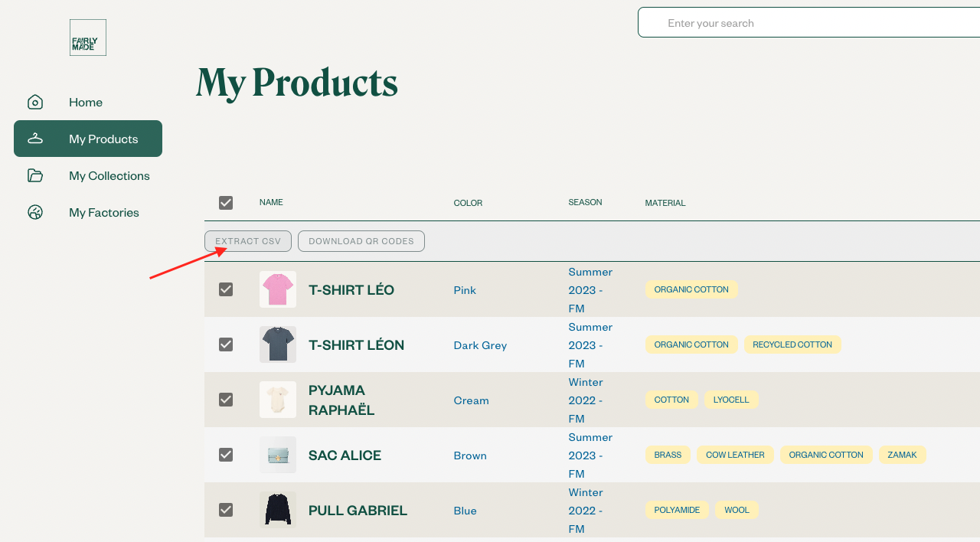Focus the search input field

point(812,23)
